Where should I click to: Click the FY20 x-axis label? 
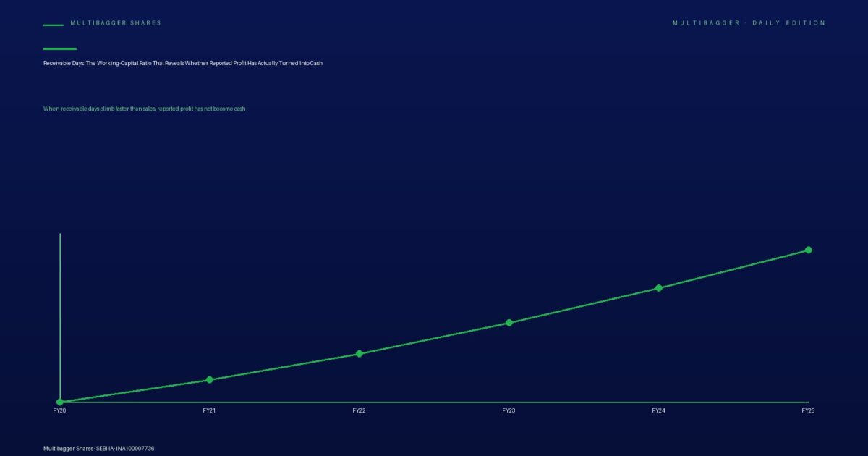[60, 410]
